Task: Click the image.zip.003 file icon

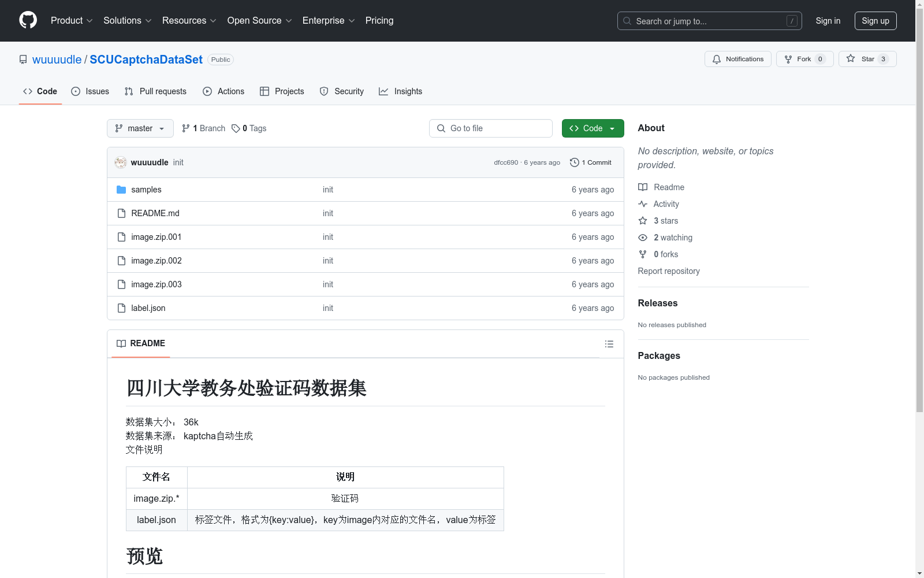Action: tap(121, 284)
